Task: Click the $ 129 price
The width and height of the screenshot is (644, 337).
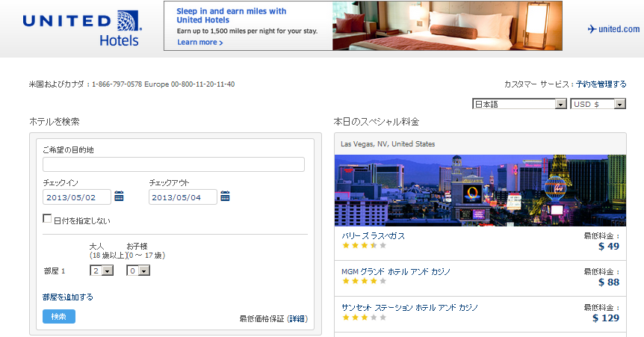Action: click(606, 318)
